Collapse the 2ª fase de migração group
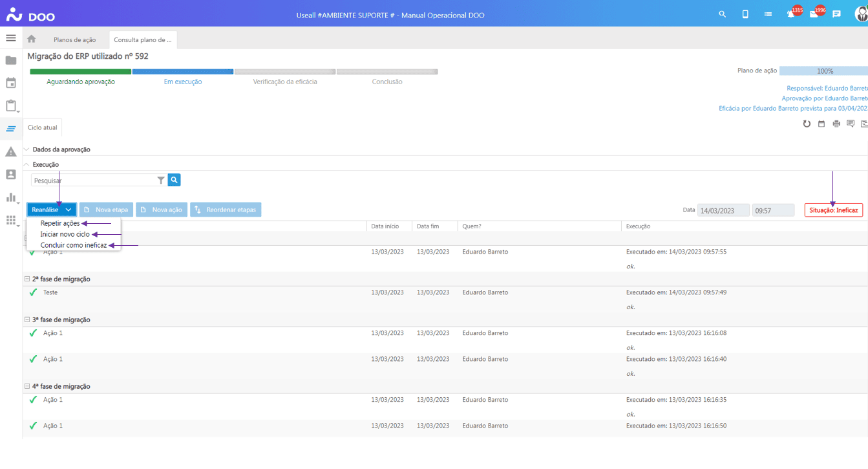 (x=27, y=279)
